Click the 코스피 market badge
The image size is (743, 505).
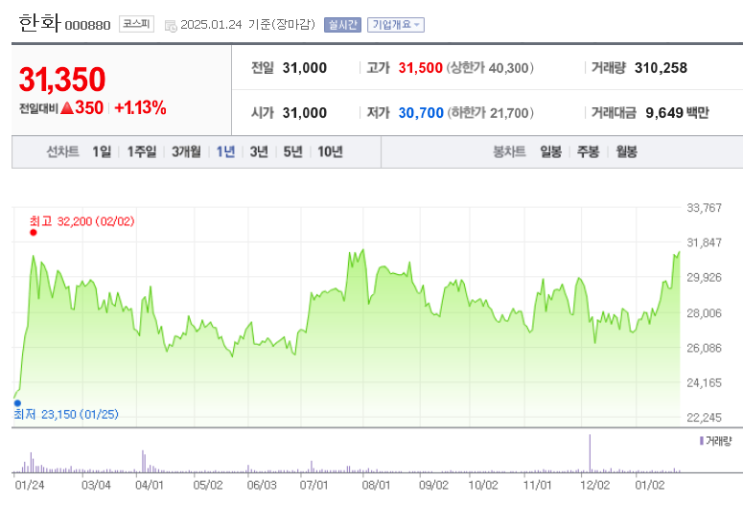click(136, 24)
